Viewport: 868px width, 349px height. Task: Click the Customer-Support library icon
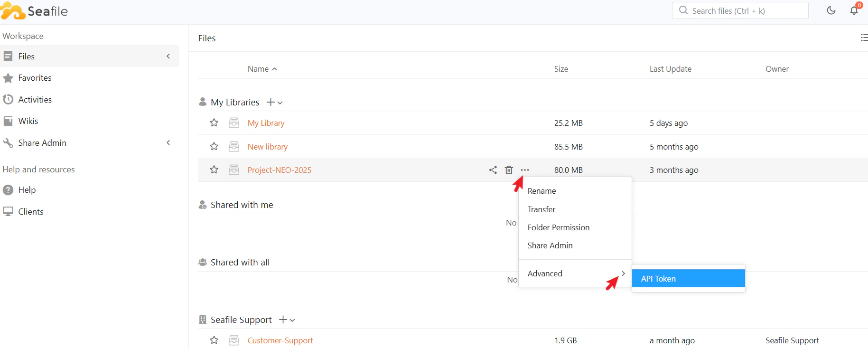234,340
